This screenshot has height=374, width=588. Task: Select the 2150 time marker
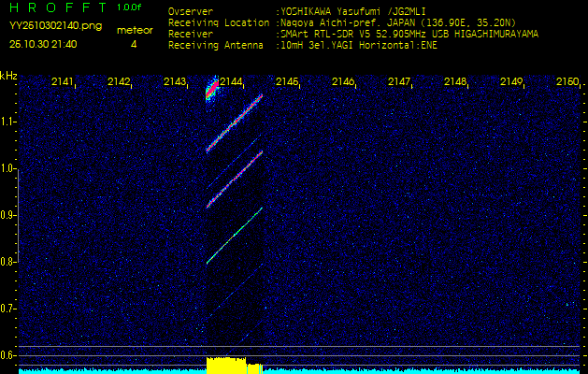(566, 82)
